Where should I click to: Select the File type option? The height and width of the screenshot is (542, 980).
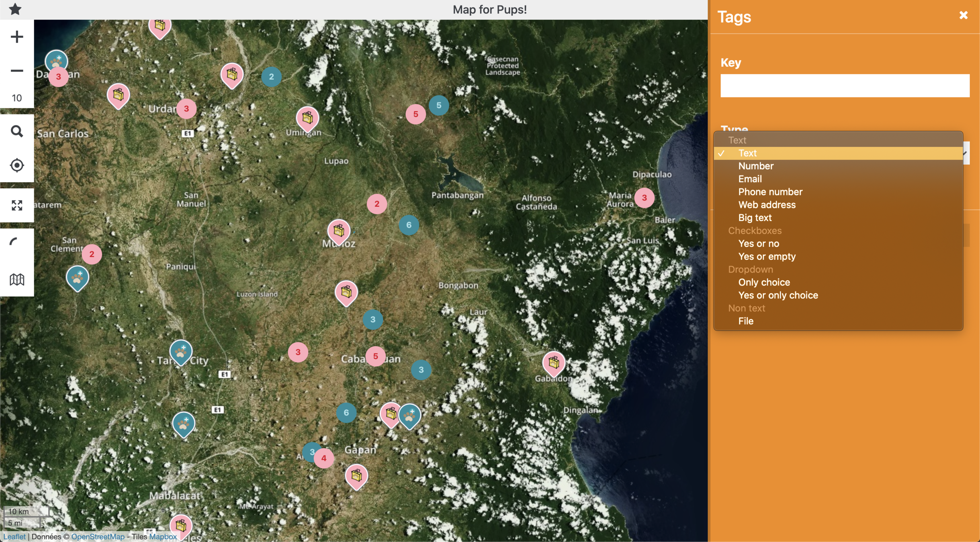pyautogui.click(x=745, y=321)
